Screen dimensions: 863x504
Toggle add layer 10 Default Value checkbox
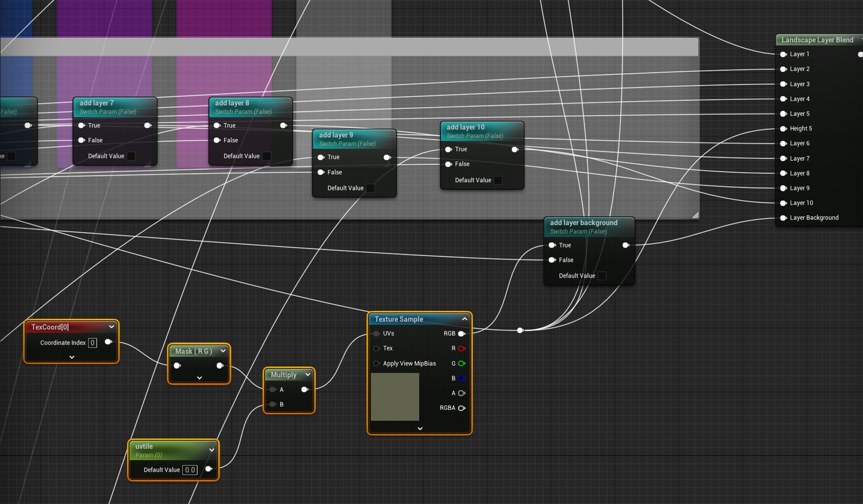[498, 180]
